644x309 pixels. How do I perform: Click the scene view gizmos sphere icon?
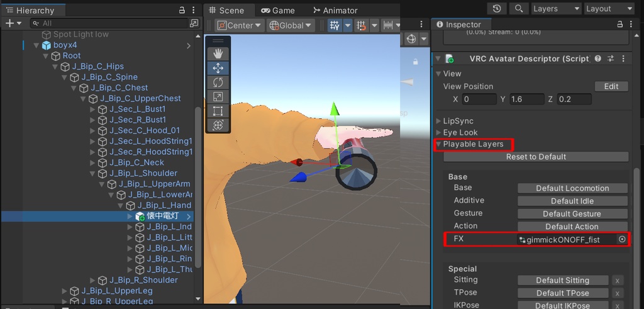tap(411, 40)
